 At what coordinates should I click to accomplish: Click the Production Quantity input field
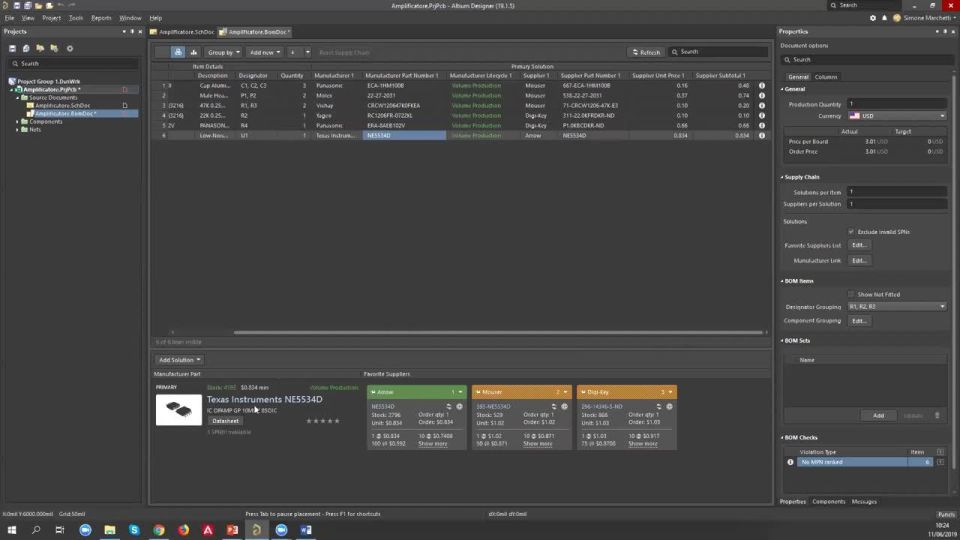tap(897, 104)
